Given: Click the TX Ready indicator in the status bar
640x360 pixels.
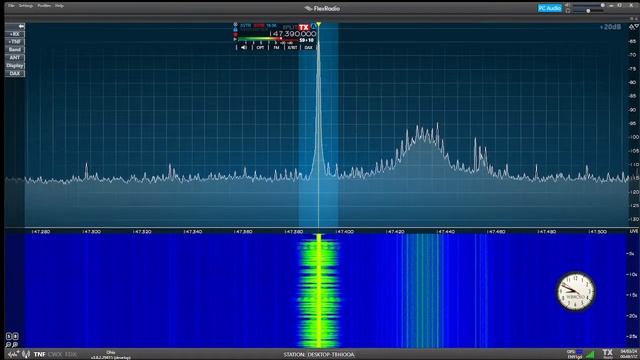Looking at the screenshot, I should point(608,353).
